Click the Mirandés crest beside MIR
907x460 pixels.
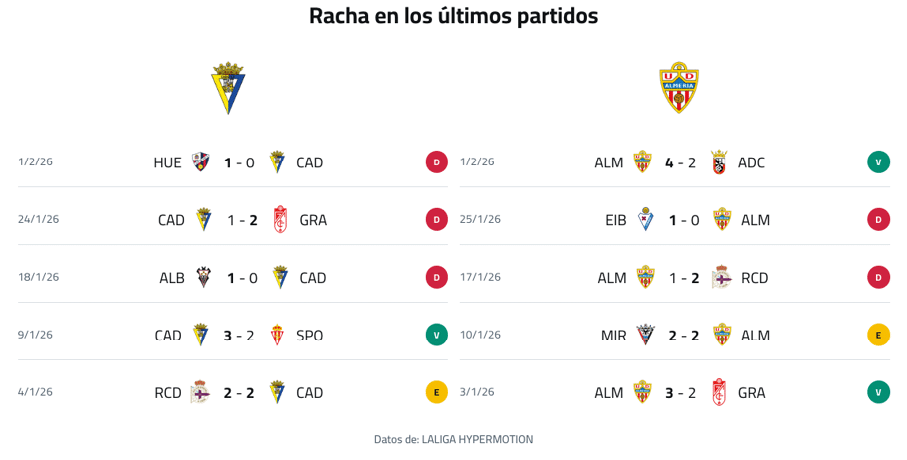coord(645,335)
